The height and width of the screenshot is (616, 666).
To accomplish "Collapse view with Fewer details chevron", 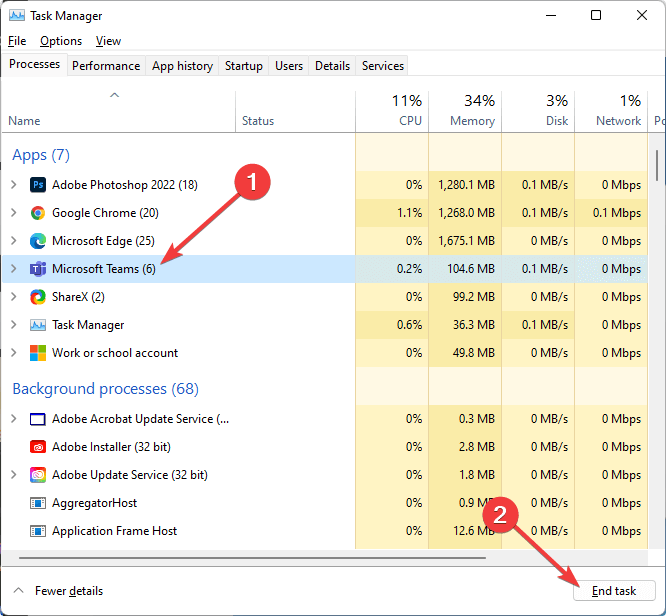I will [x=18, y=591].
